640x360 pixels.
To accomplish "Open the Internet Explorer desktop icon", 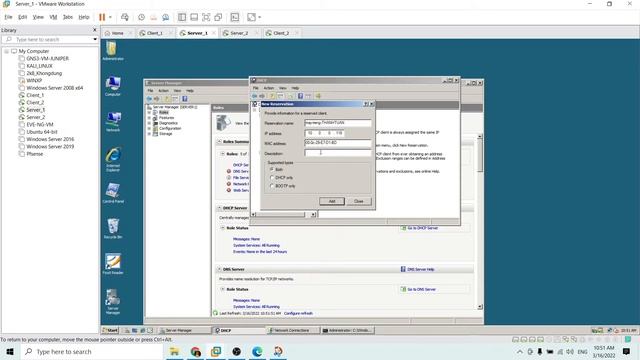I will 113,160.
